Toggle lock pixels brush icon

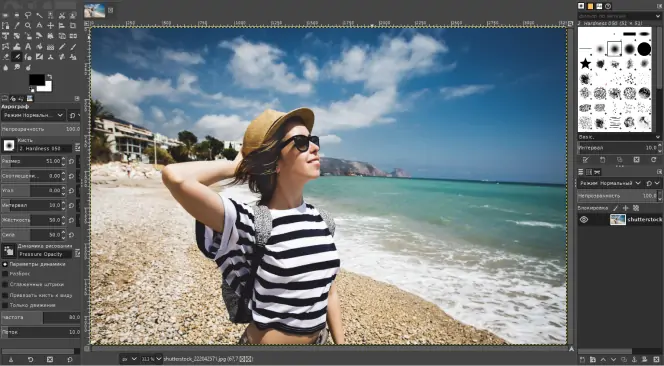(x=615, y=208)
